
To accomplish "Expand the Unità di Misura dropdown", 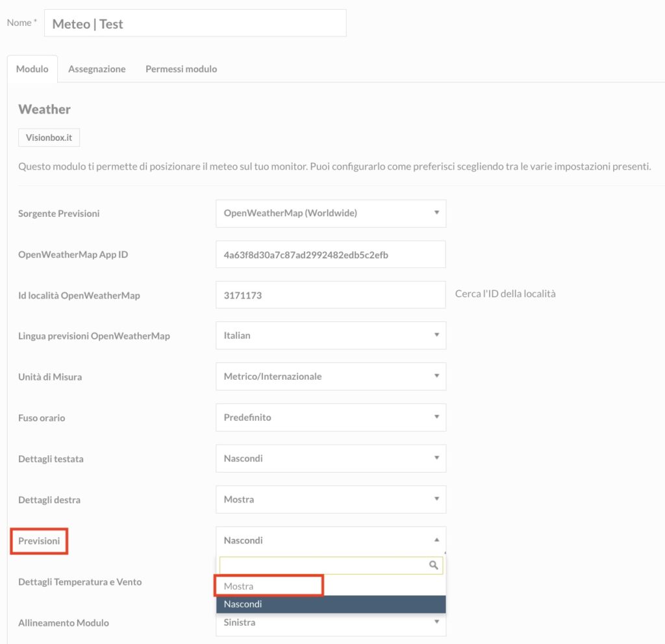I will (331, 377).
